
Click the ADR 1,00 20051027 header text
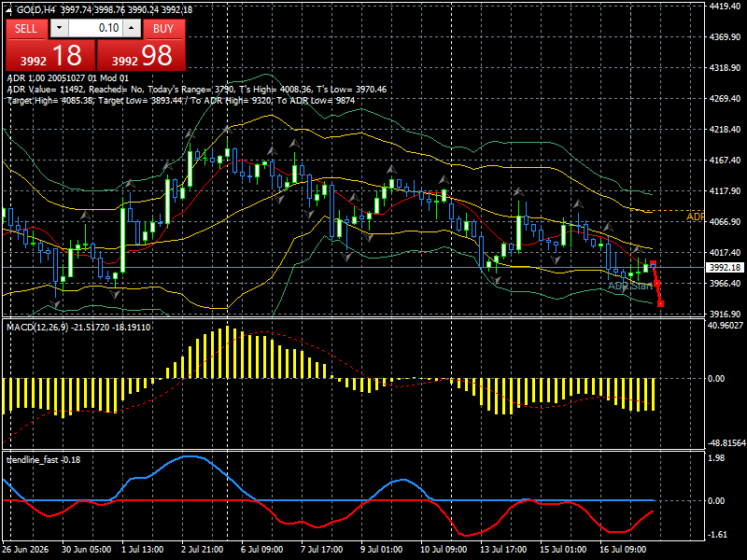(67, 78)
